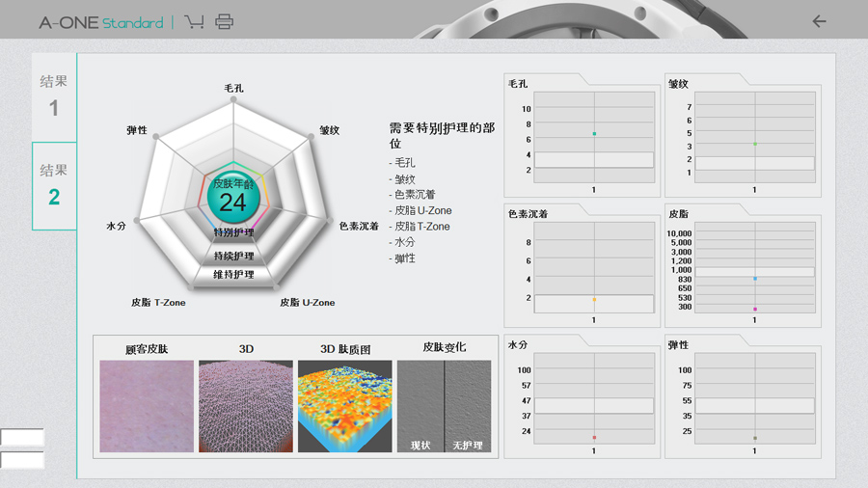This screenshot has width=868, height=488.
Task: Click the 特别护理 band on radar chart
Action: [x=233, y=232]
